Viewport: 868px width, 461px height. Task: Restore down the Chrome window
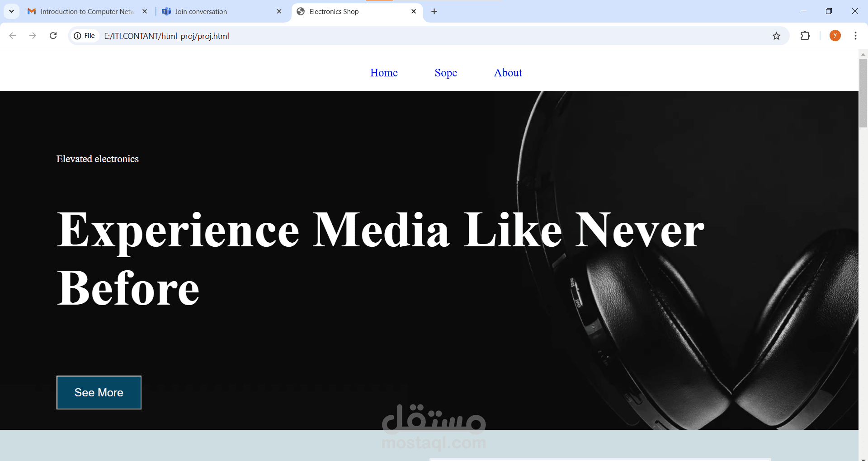(x=829, y=11)
